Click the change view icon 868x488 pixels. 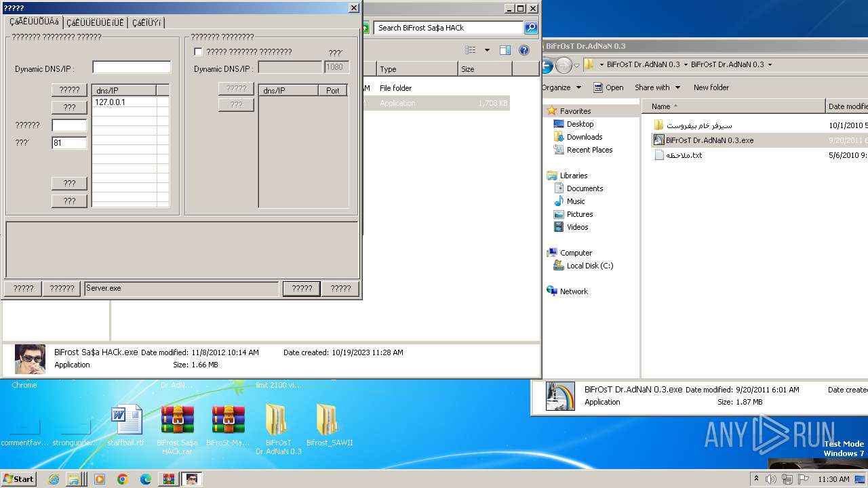(471, 50)
